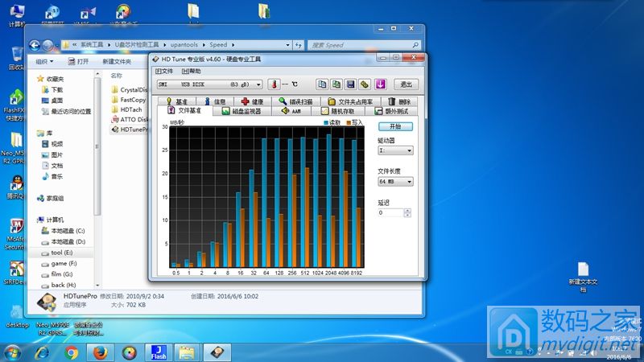Click the forward arrow in Explorer window
644x362 pixels.
[47, 45]
